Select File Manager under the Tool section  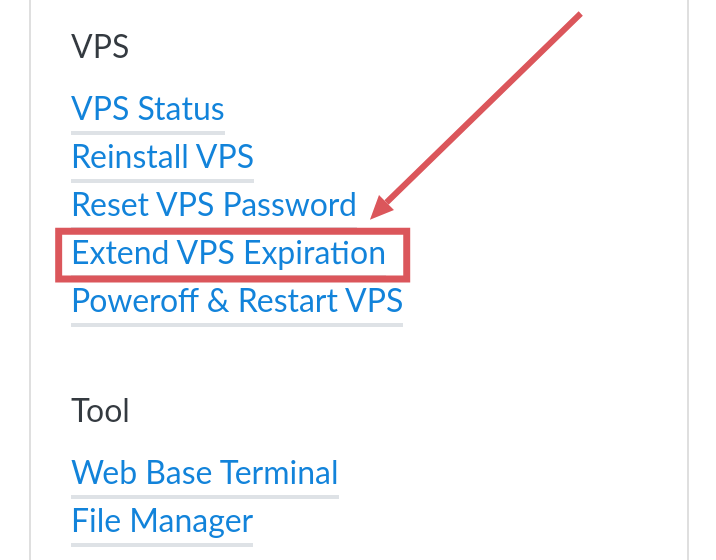coord(162,520)
